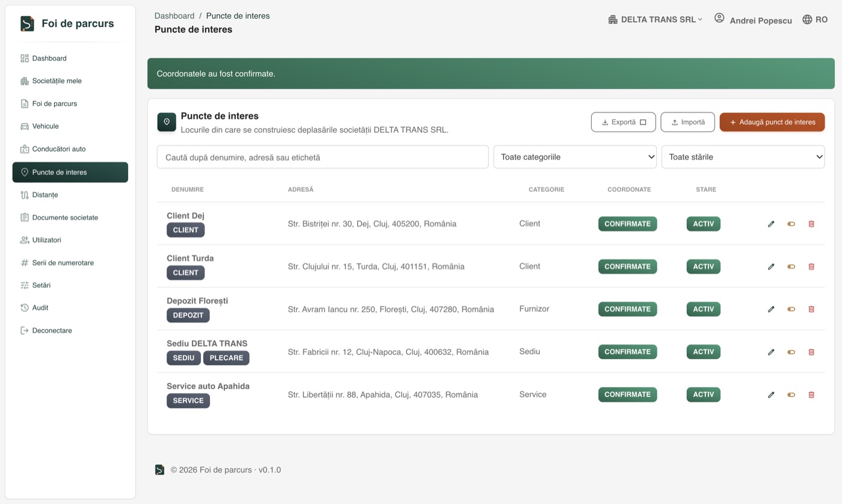The image size is (842, 504).
Task: Select Conducători auto in the sidebar
Action: tap(70, 149)
